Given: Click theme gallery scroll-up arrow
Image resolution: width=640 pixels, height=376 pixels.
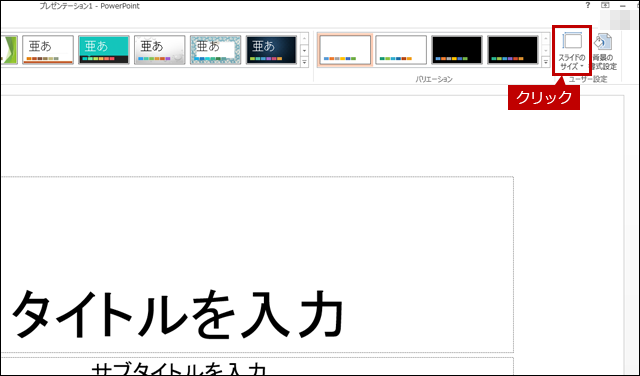Looking at the screenshot, I should click(x=304, y=39).
